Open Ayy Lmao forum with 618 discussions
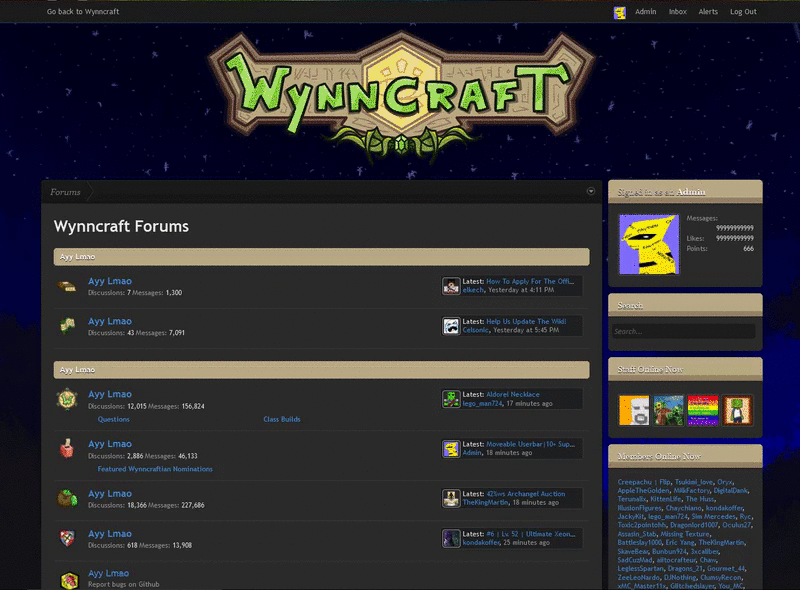Screen dimensions: 800x590 point(110,533)
